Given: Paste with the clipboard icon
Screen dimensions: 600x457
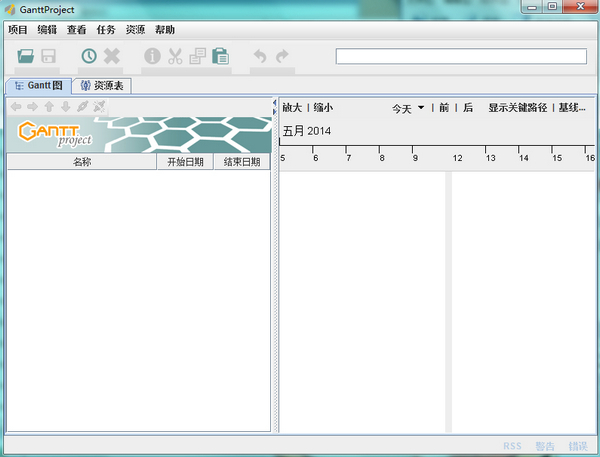Looking at the screenshot, I should coord(220,56).
